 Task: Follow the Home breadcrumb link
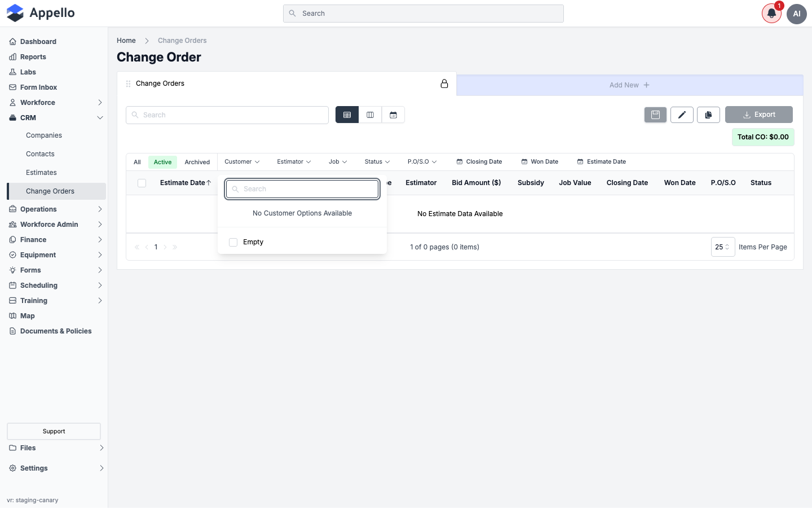(126, 41)
